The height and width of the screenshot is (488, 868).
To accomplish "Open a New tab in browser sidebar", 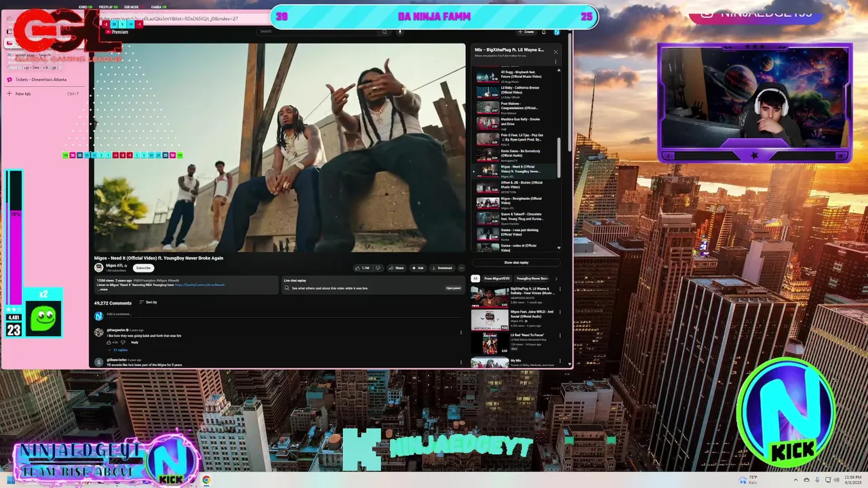I will coord(43,94).
